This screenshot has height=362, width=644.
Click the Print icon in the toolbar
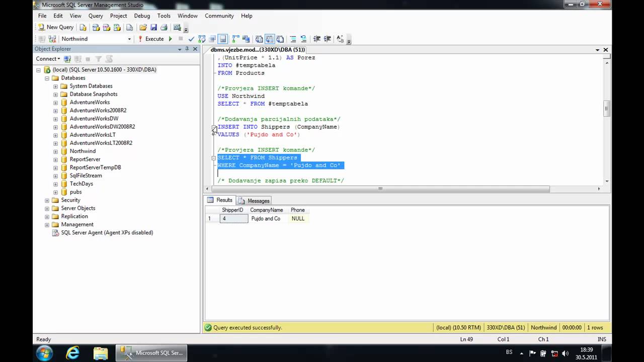pos(164,27)
